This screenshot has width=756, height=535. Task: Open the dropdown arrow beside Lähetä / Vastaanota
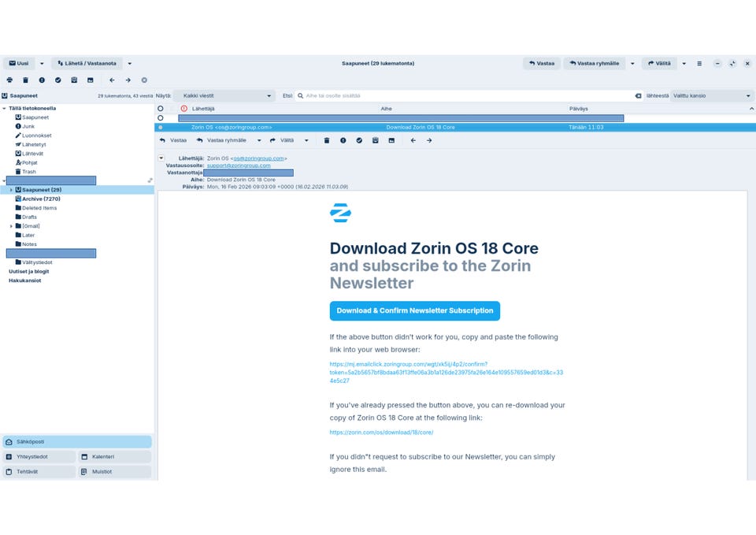click(130, 63)
